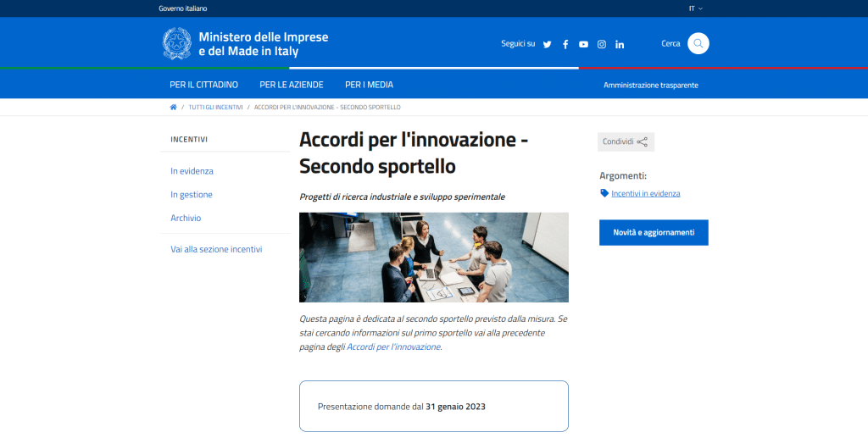Open the PER LE AZIENDE menu
The image size is (868, 438).
point(292,85)
